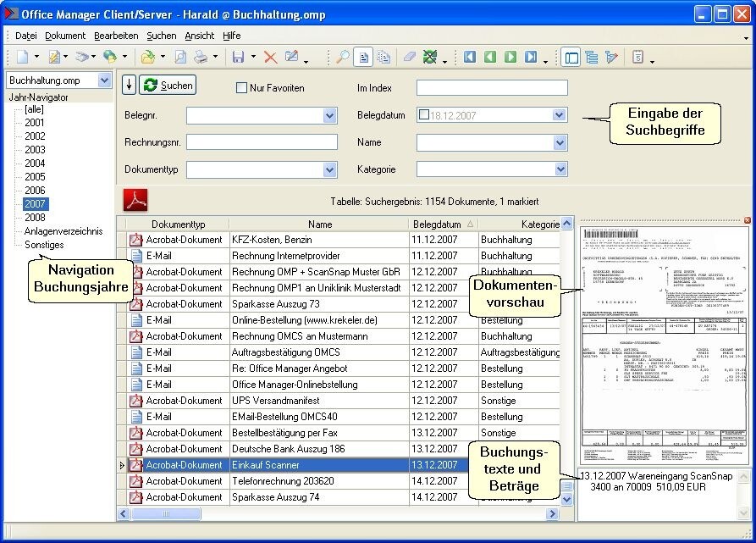The width and height of the screenshot is (756, 543).
Task: Click the print preview toolbar icon
Action: click(180, 58)
